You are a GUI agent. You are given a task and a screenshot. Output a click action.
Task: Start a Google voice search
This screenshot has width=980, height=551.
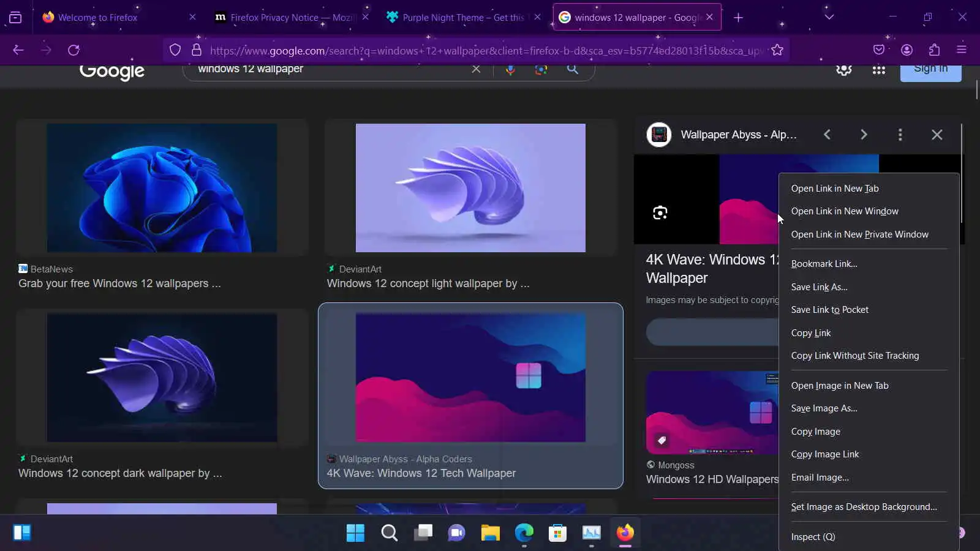[510, 69]
